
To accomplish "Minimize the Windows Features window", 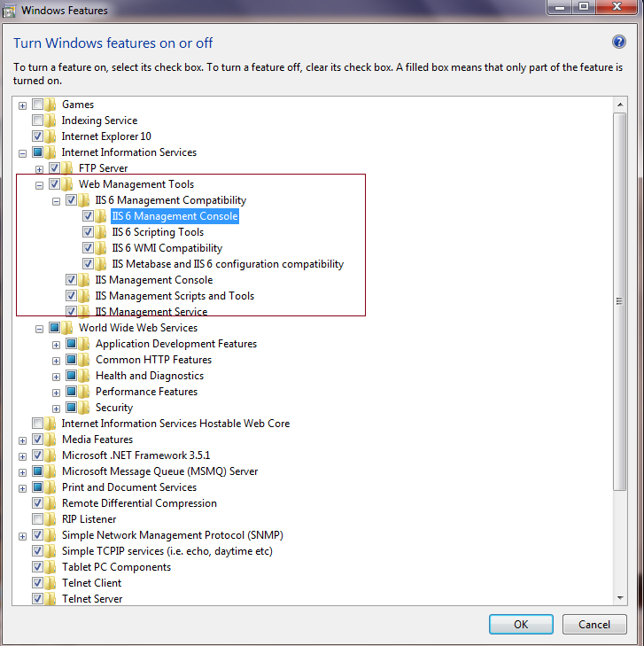I will 560,7.
